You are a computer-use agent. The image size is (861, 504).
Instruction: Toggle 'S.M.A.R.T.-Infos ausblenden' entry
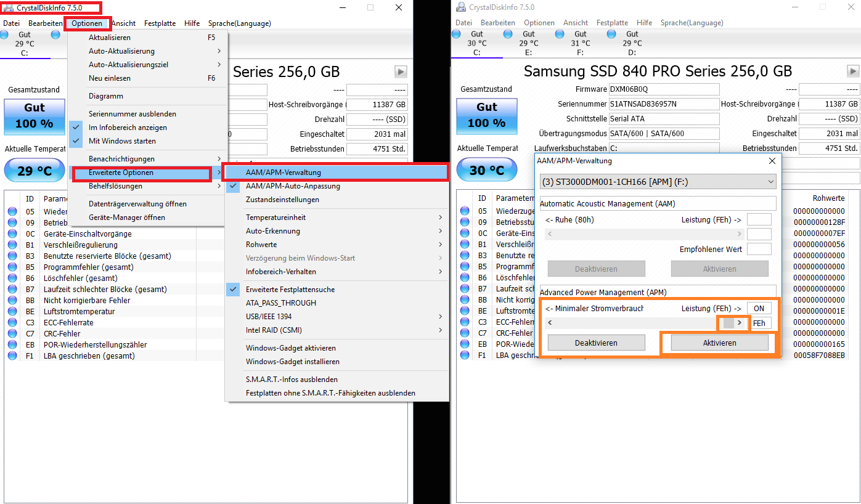coord(337,380)
